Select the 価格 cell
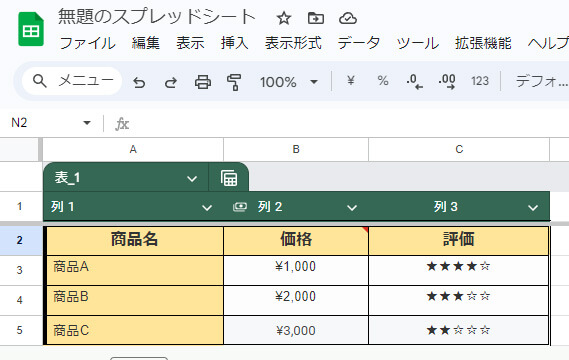 pos(296,241)
